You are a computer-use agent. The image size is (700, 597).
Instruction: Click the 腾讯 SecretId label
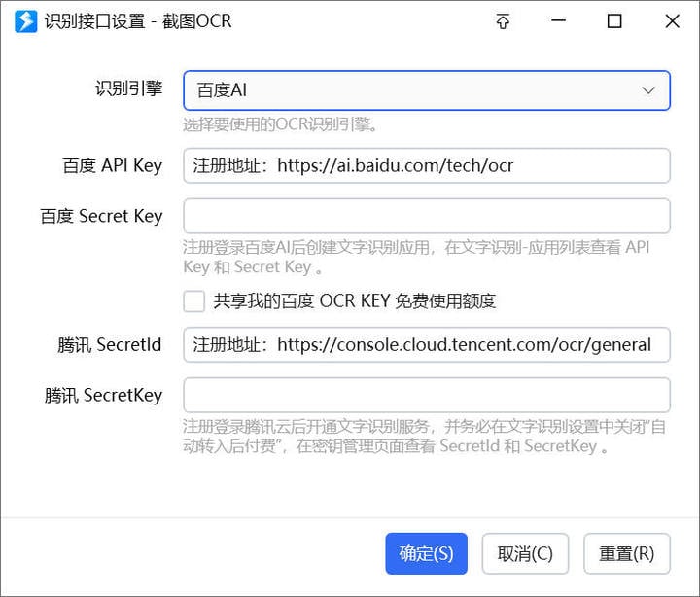pyautogui.click(x=109, y=345)
